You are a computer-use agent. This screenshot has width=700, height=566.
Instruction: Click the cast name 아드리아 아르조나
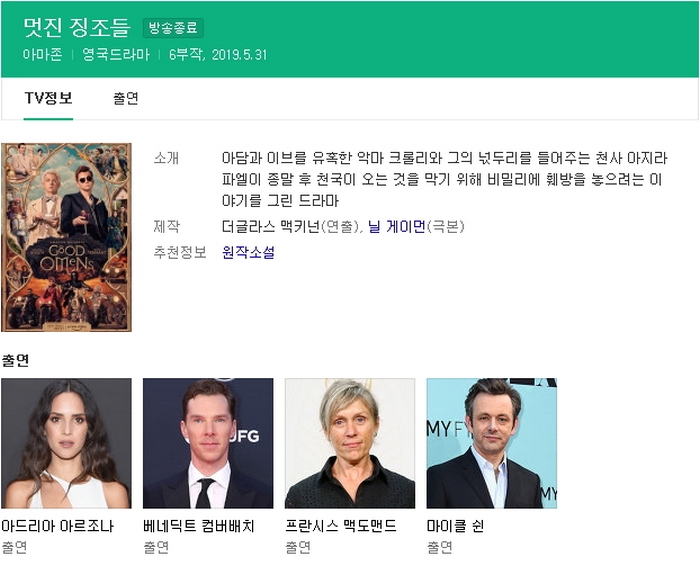point(58,526)
